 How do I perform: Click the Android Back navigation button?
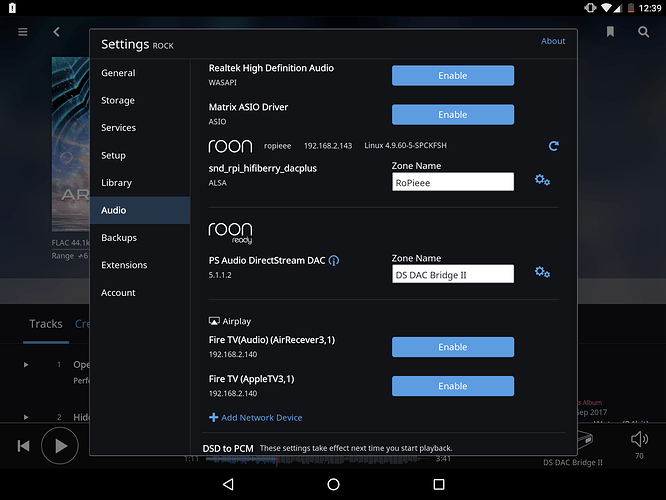coord(229,484)
